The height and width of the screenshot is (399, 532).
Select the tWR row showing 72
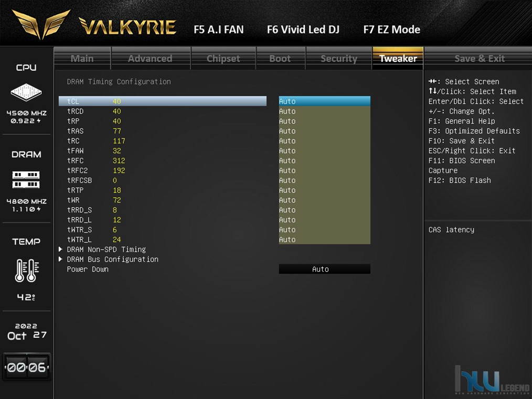(x=163, y=200)
